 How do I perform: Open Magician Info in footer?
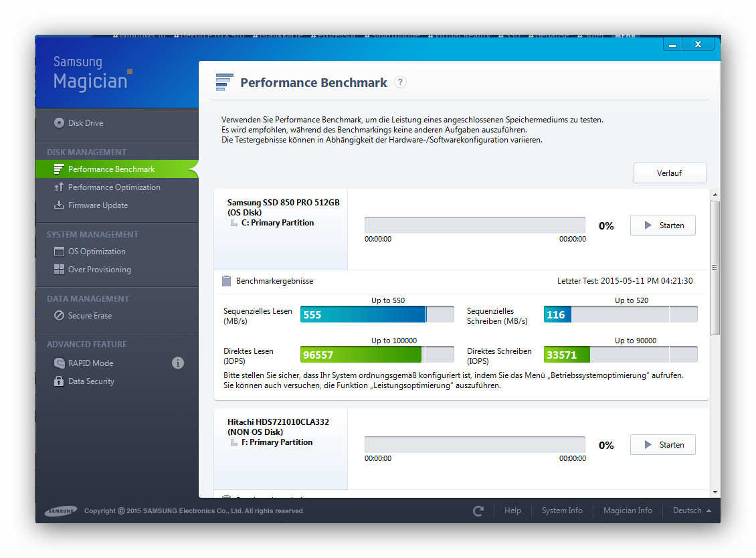tap(628, 510)
